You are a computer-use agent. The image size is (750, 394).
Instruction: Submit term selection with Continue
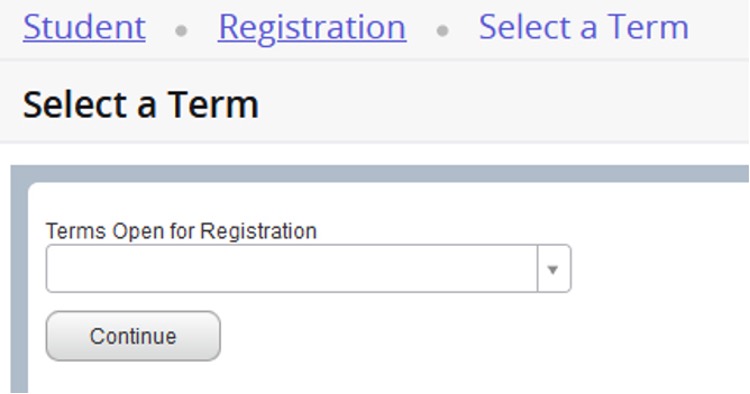[x=133, y=336]
